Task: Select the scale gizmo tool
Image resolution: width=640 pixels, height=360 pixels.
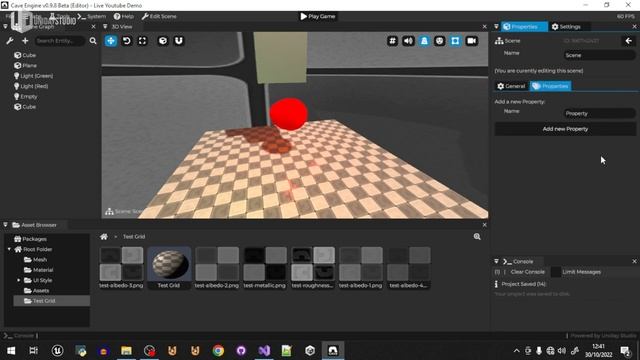Action: [x=142, y=41]
